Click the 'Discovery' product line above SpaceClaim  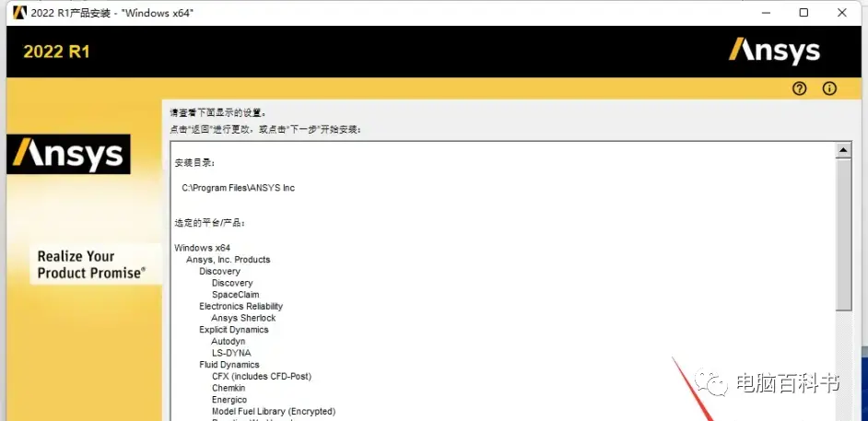point(232,283)
